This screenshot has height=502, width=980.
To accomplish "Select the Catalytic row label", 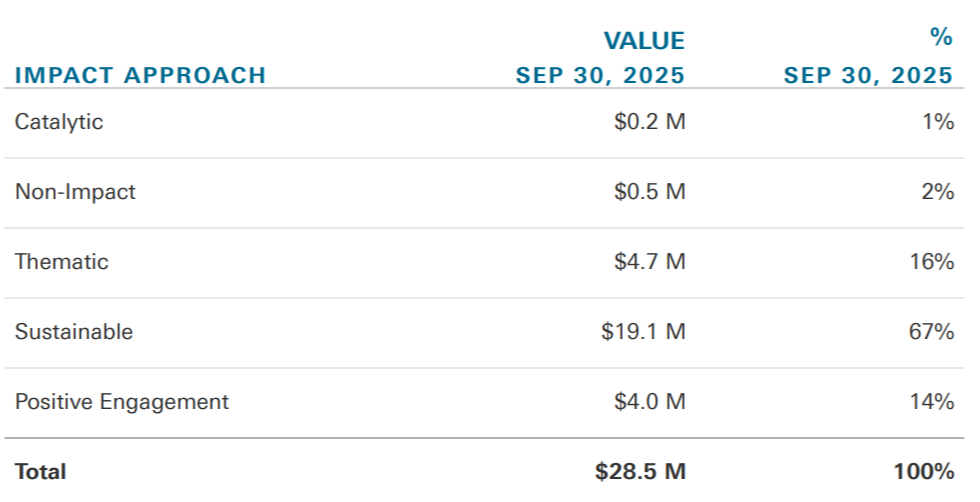I will point(59,122).
